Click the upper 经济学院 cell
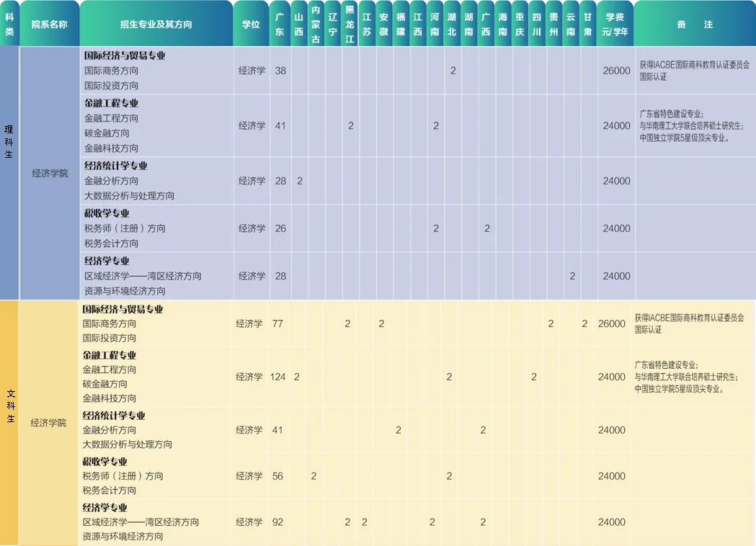This screenshot has height=546, width=756. pos(48,173)
